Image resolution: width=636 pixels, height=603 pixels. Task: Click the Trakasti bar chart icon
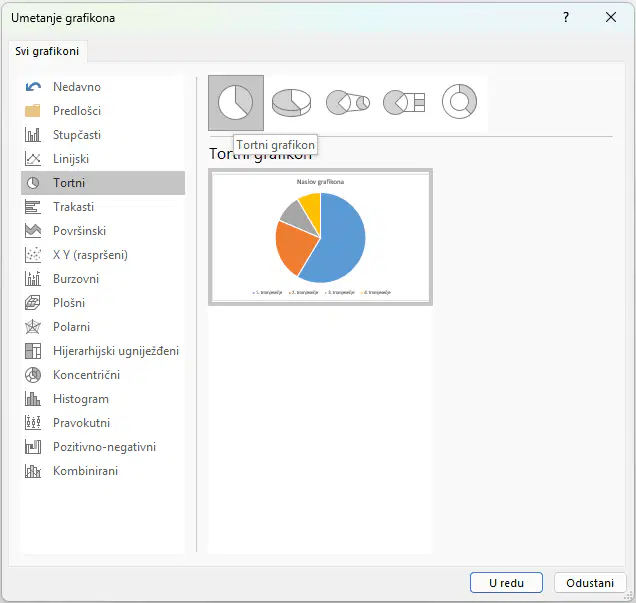pos(32,207)
